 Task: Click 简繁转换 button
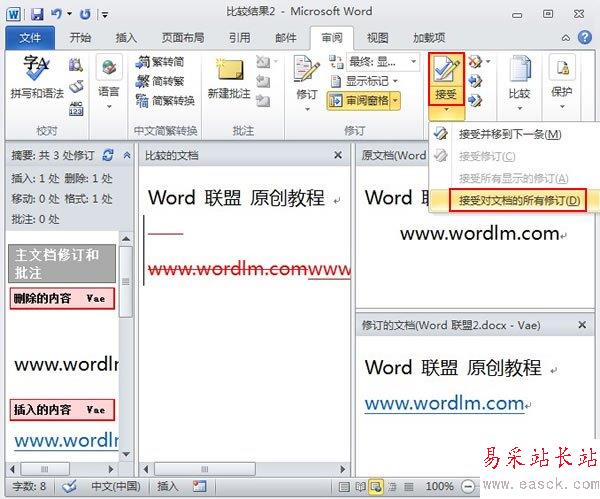(166, 101)
